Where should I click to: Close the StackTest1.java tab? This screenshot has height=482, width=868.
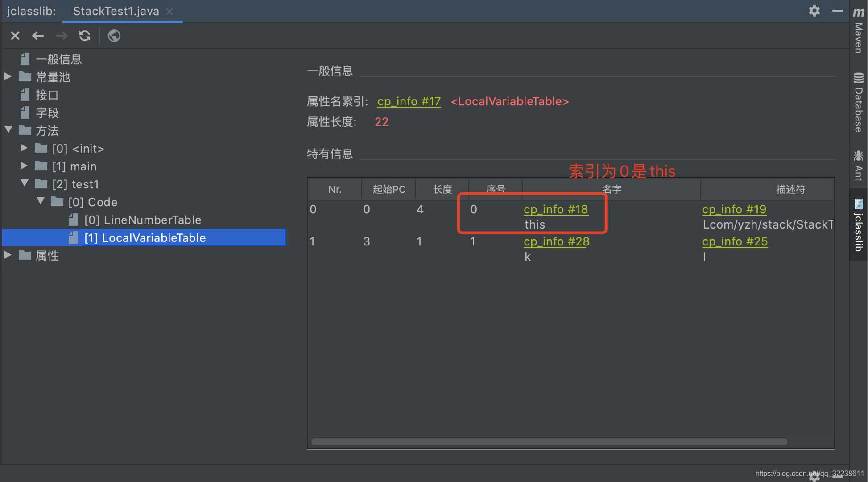[169, 12]
